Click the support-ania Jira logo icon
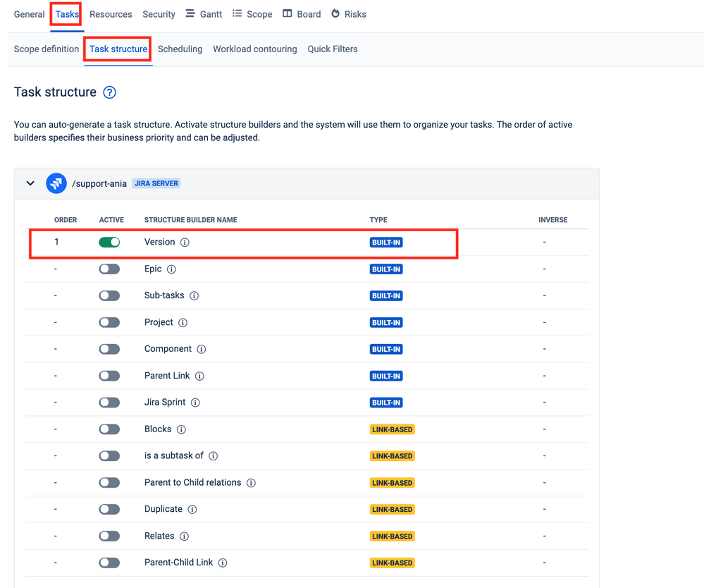Image resolution: width=704 pixels, height=588 pixels. click(56, 183)
